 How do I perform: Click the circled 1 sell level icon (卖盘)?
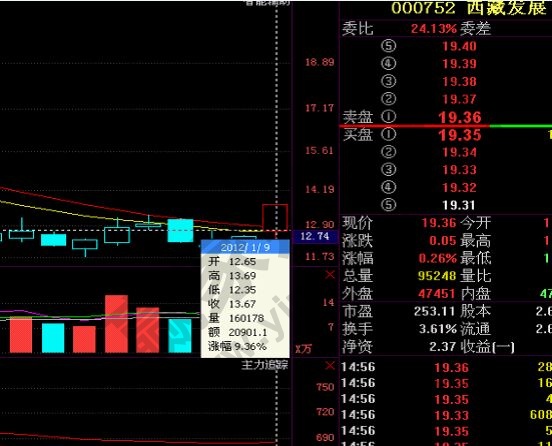[388, 117]
